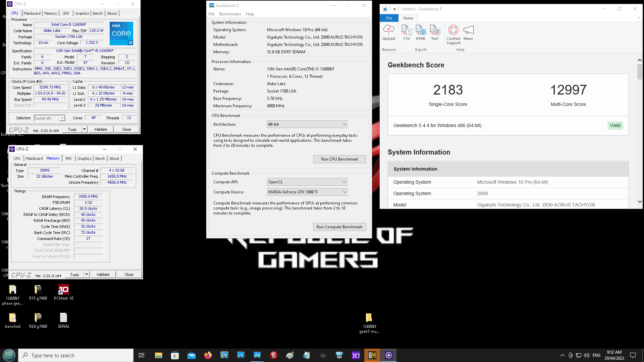Screen dimensions: 644x362
Task: Switch to the Memory tab in top CPU-Z window
Action: [51, 13]
